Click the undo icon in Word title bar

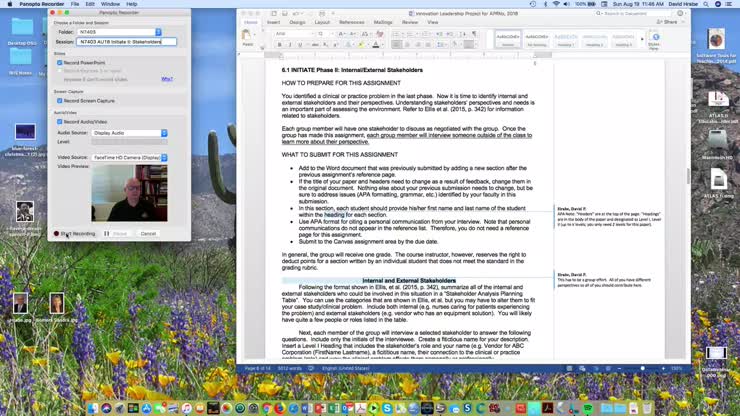296,14
